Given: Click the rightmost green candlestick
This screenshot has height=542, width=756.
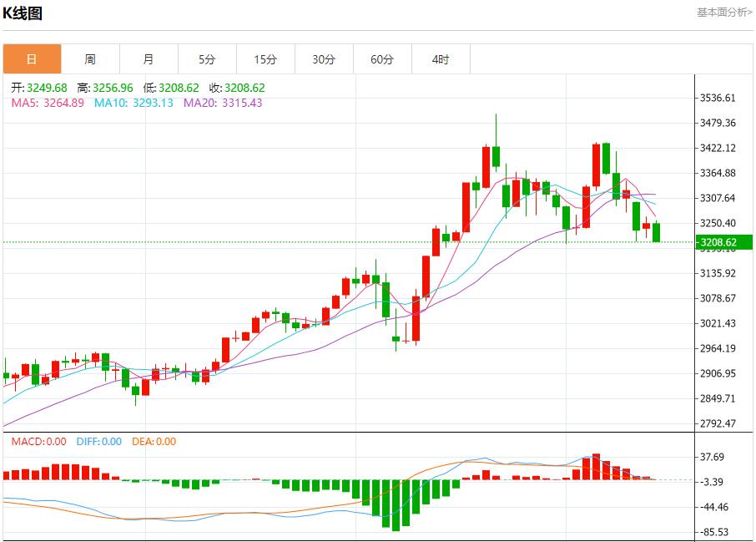Looking at the screenshot, I should click(657, 232).
